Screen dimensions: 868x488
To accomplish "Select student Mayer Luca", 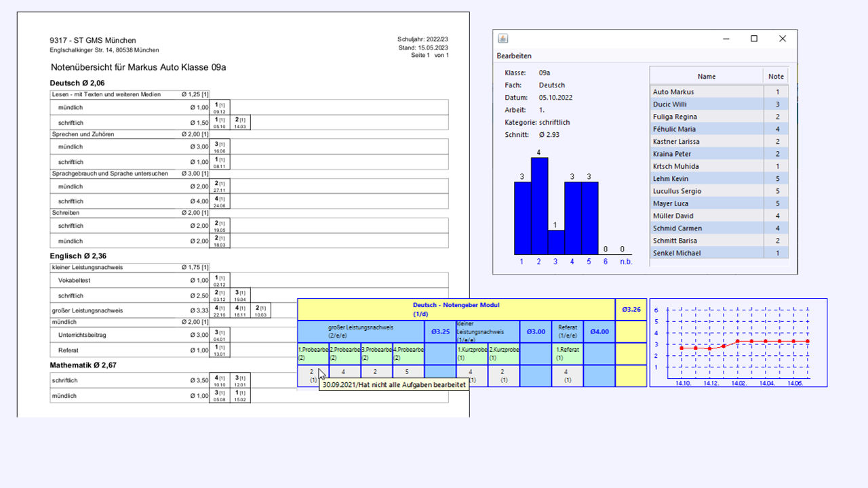I will coord(719,203).
